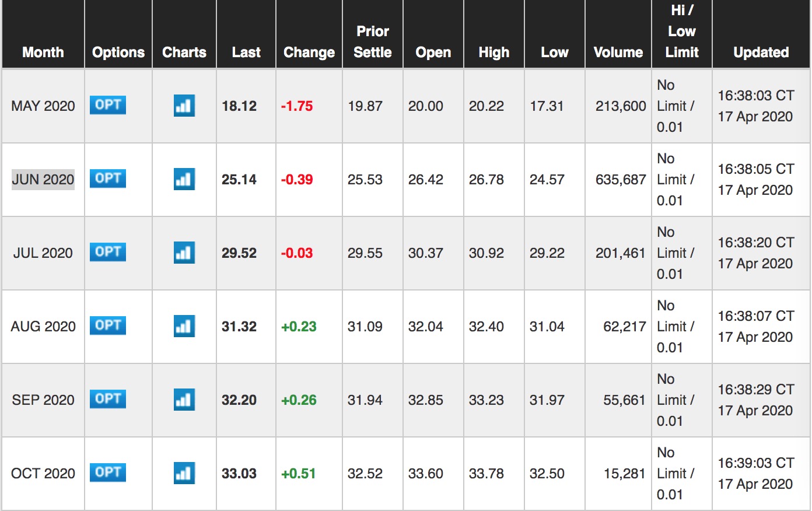Click the Change column header
Screen dimensions: 812x511
click(309, 52)
